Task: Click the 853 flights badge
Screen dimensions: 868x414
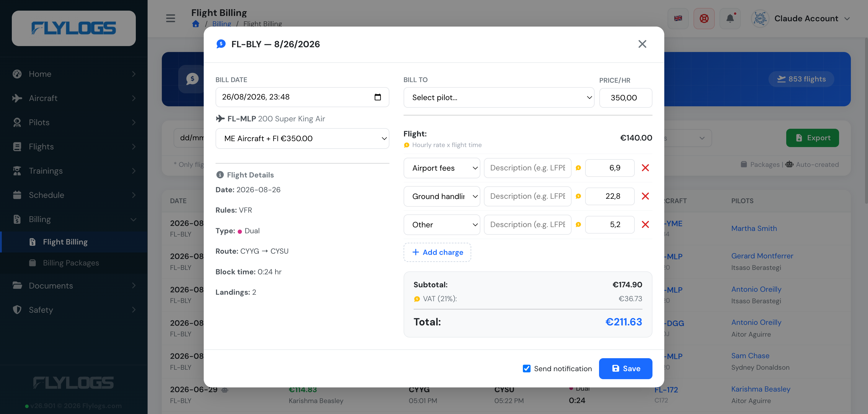Action: pyautogui.click(x=801, y=79)
